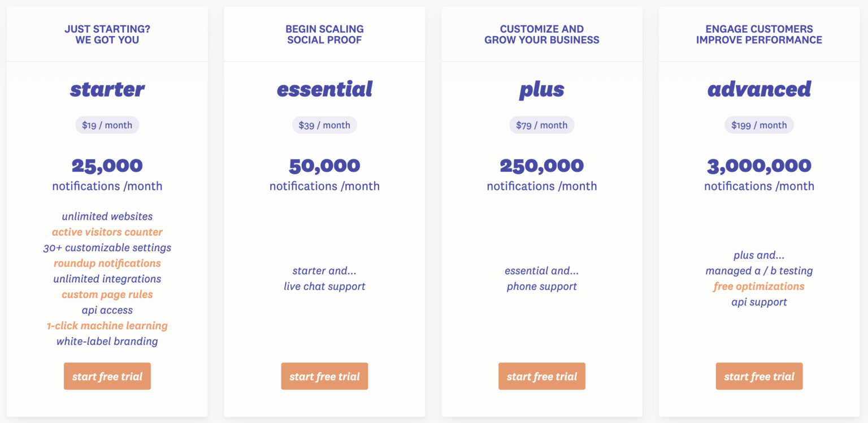This screenshot has height=423, width=868.
Task: Tap the $199 / month price tag
Action: click(x=759, y=125)
